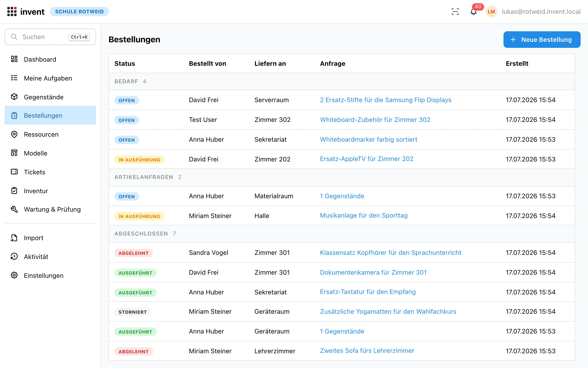The width and height of the screenshot is (588, 368).
Task: Click Offen badge in Test User row
Action: coord(127,120)
